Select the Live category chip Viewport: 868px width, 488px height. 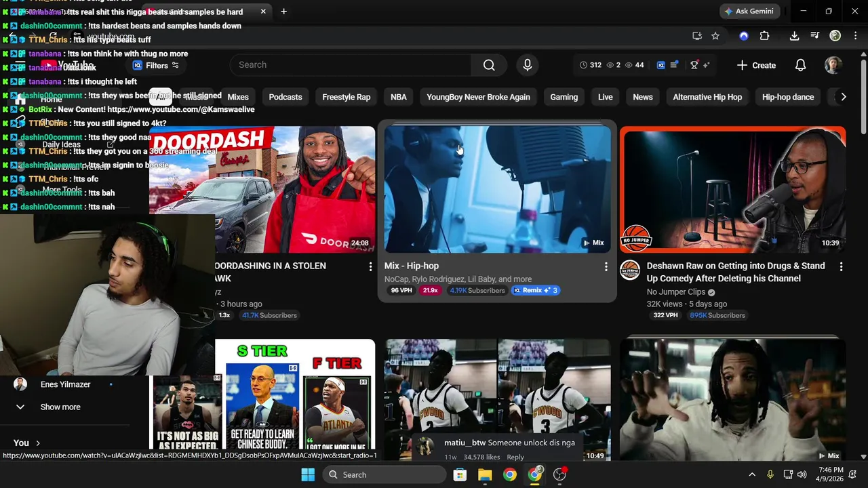606,97
